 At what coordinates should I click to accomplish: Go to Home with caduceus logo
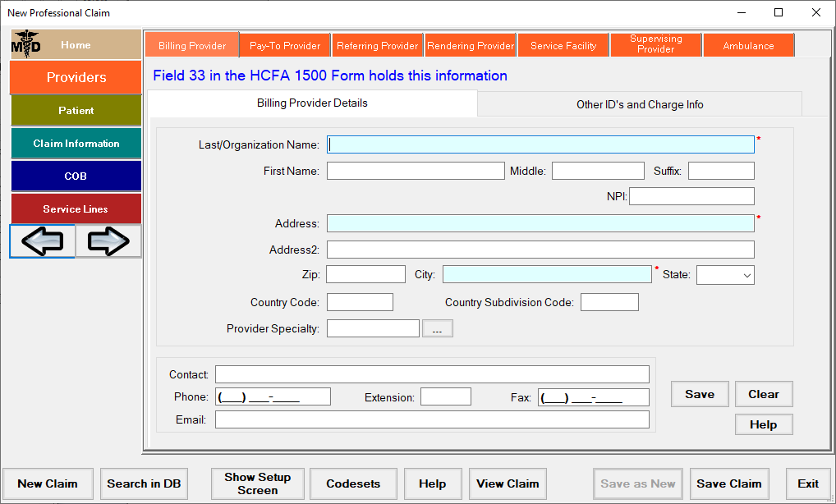point(76,44)
